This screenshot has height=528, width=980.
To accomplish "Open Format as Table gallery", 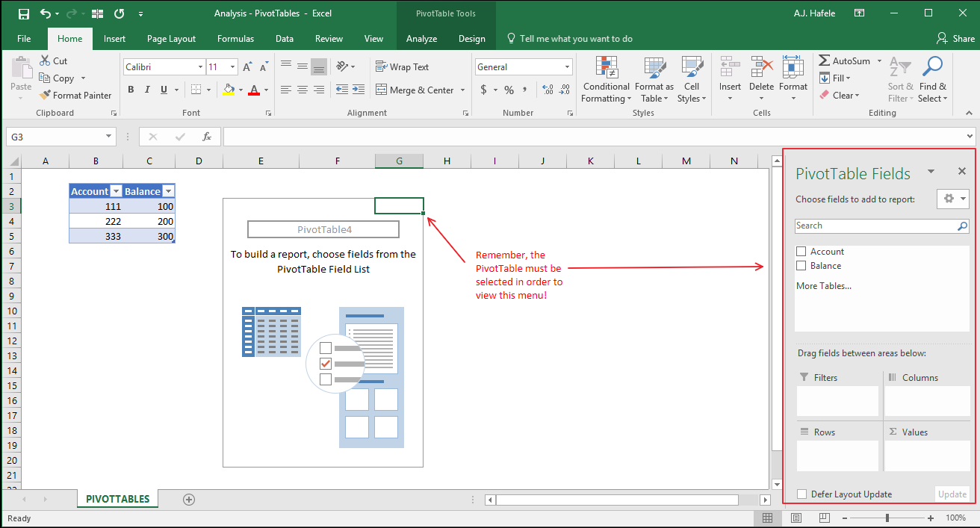I will (x=654, y=80).
